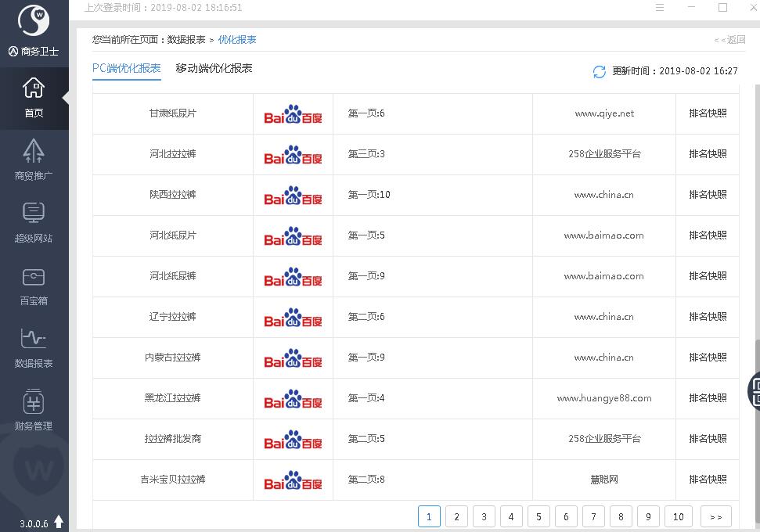Open 排名快照 for 吉米宝贝拉拉裤

(708, 480)
